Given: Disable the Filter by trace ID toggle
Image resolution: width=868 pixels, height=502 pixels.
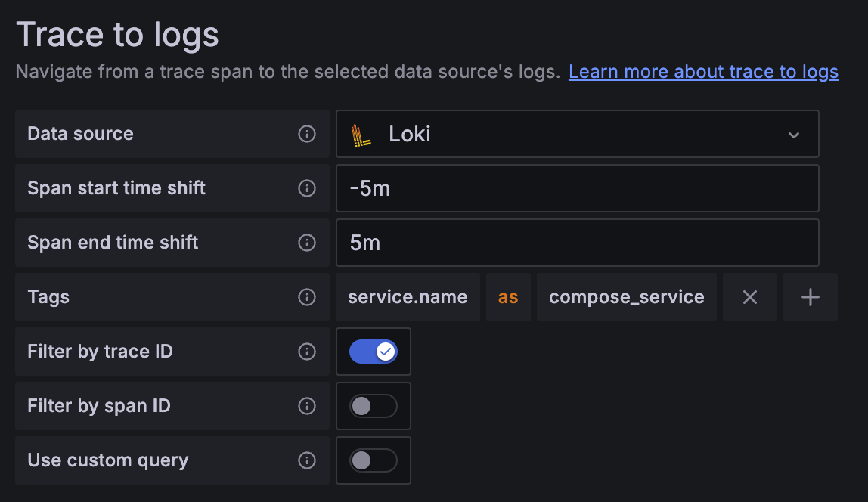Looking at the screenshot, I should (374, 352).
